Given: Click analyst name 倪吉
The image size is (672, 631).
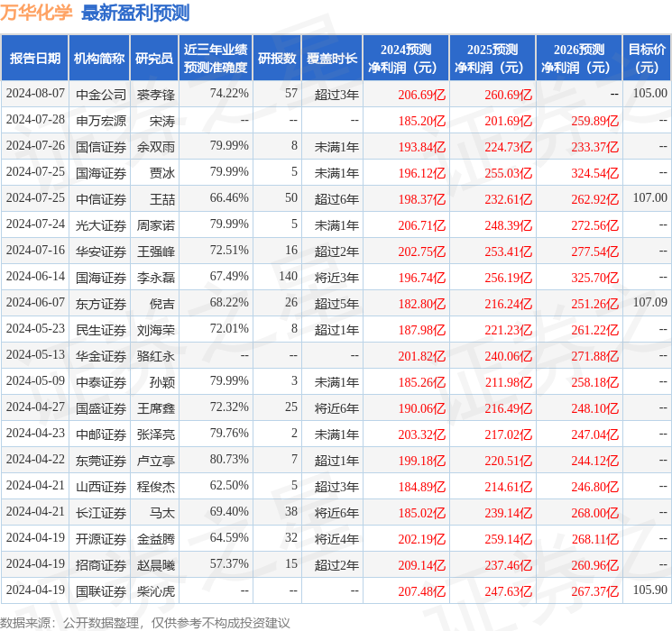Looking at the screenshot, I should 162,304.
